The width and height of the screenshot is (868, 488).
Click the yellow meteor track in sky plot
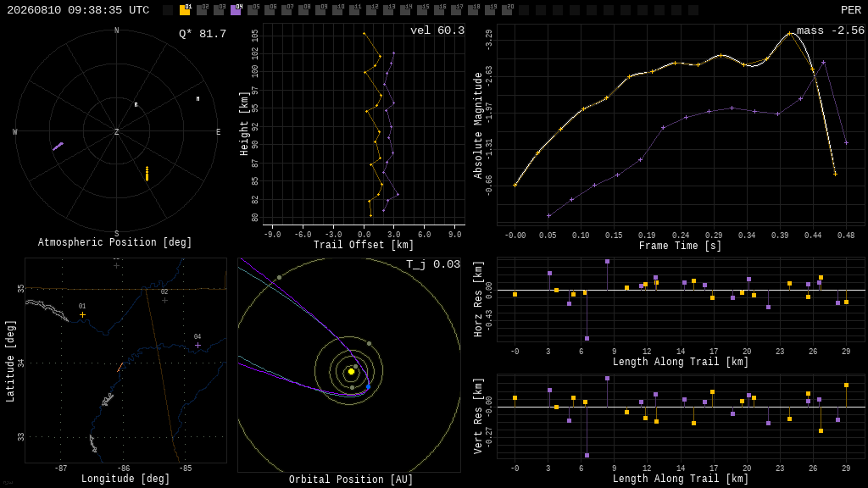coord(147,174)
